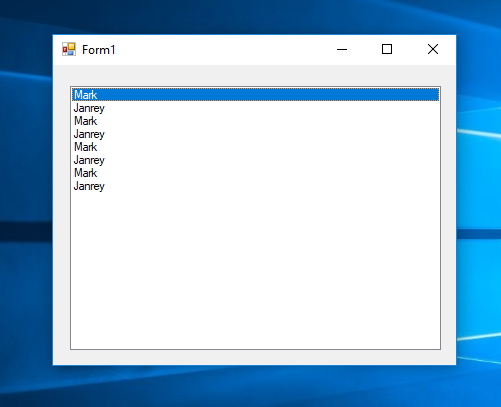Pick the second Janrey list item
This screenshot has height=407, width=501.
[255, 134]
